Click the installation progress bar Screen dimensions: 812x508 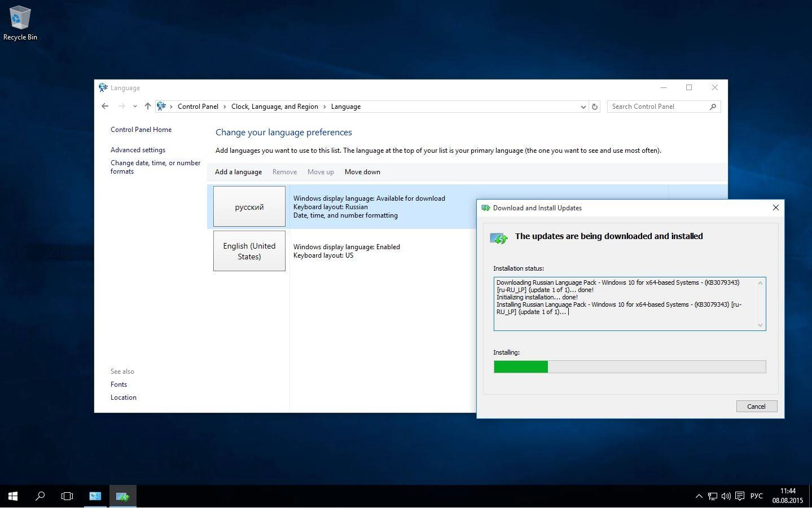point(630,367)
